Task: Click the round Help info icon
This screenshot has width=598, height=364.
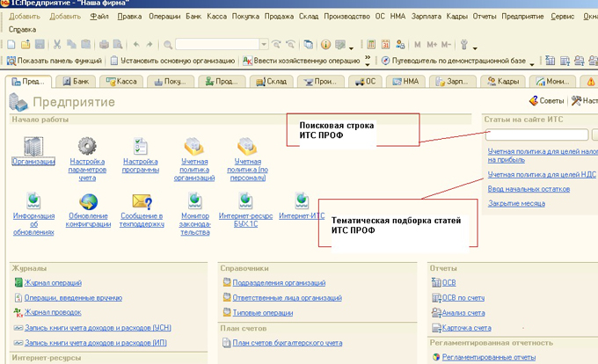Action: coord(325,45)
